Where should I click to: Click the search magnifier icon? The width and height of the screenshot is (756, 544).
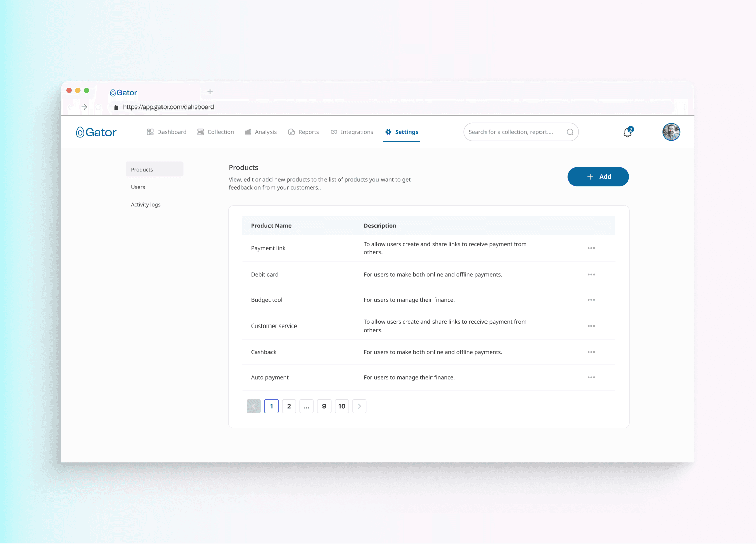[570, 132]
